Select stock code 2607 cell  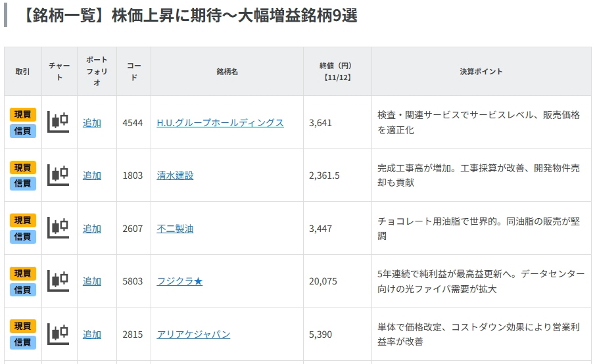tap(132, 229)
